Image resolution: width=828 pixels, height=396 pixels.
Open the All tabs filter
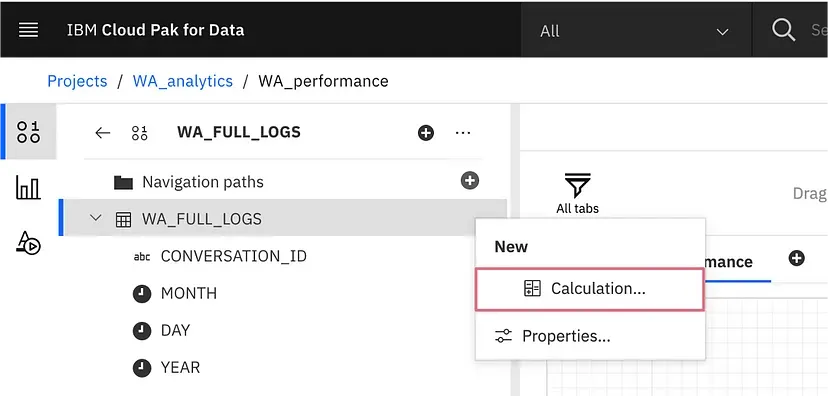click(x=577, y=193)
